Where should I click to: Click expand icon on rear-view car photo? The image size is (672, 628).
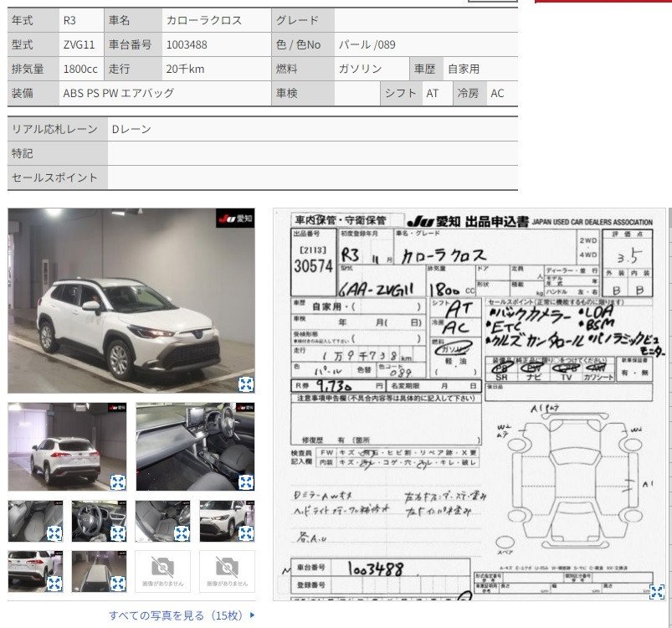pyautogui.click(x=117, y=482)
